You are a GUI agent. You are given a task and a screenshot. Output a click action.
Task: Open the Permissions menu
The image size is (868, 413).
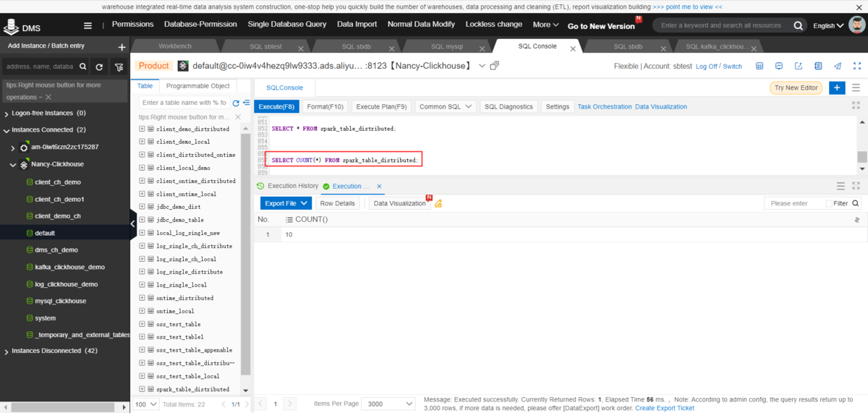[133, 24]
